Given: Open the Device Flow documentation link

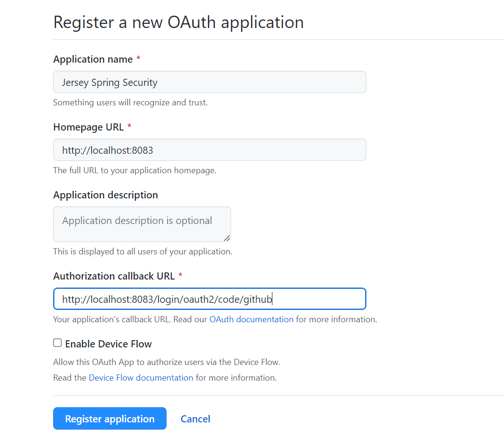Looking at the screenshot, I should (x=141, y=378).
